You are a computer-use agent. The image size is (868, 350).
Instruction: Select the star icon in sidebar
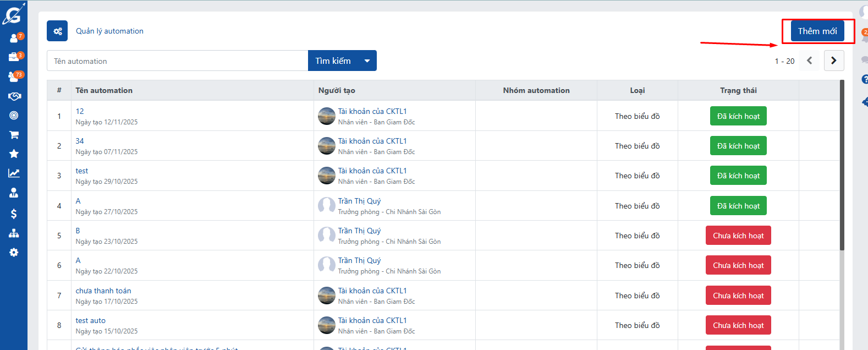(x=14, y=154)
